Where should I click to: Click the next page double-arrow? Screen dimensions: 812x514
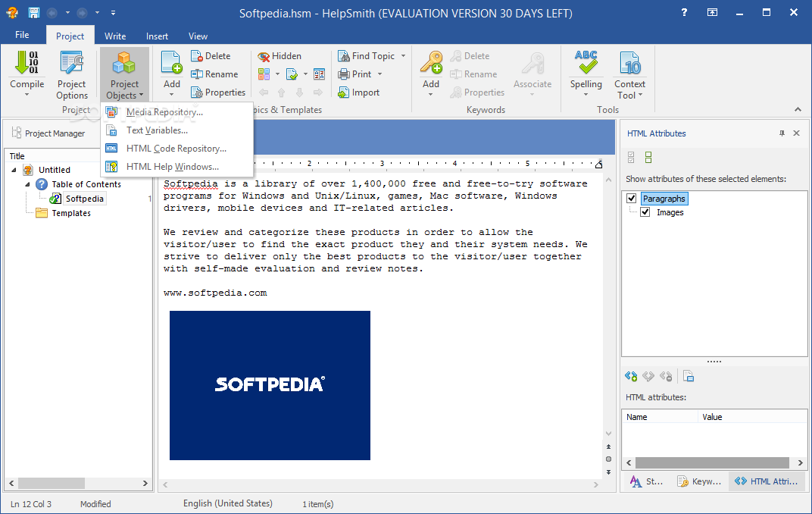point(608,472)
